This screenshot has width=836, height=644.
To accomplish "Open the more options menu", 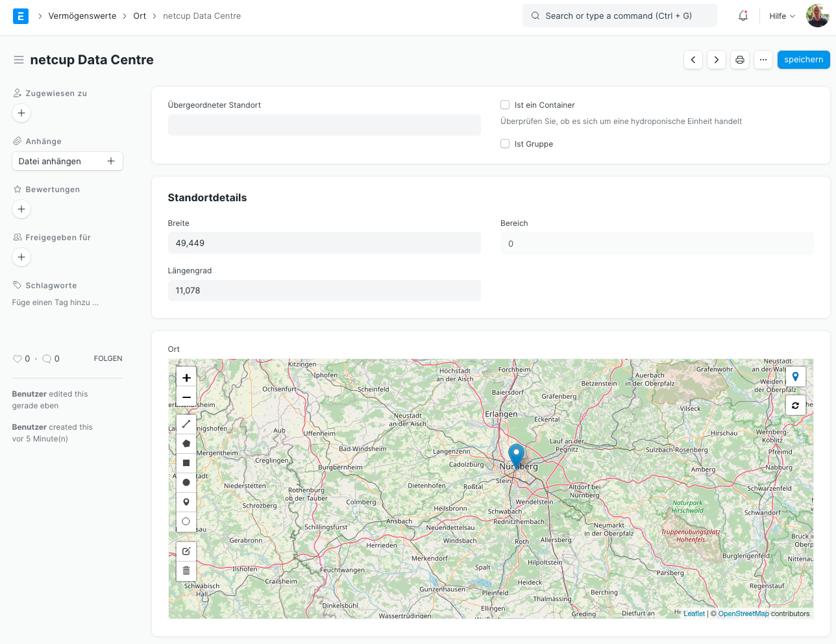I will [763, 60].
